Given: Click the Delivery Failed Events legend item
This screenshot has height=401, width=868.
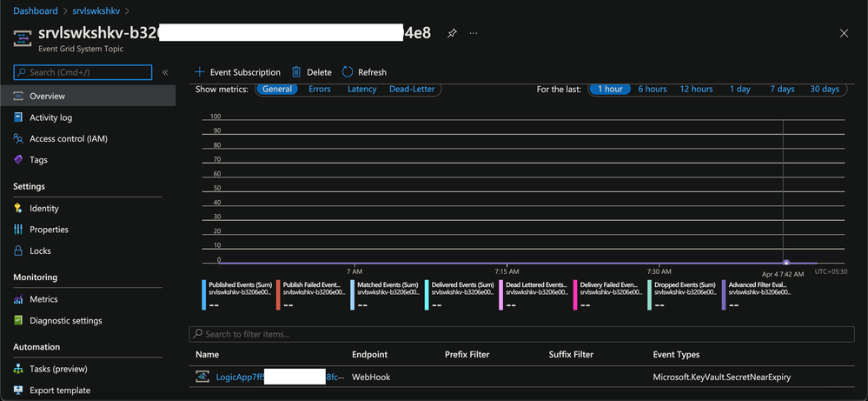Looking at the screenshot, I should 608,295.
